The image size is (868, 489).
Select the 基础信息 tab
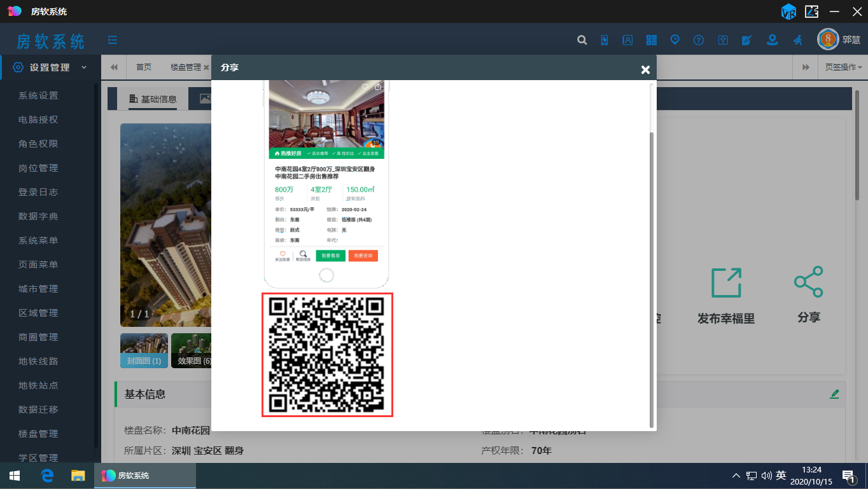[153, 99]
